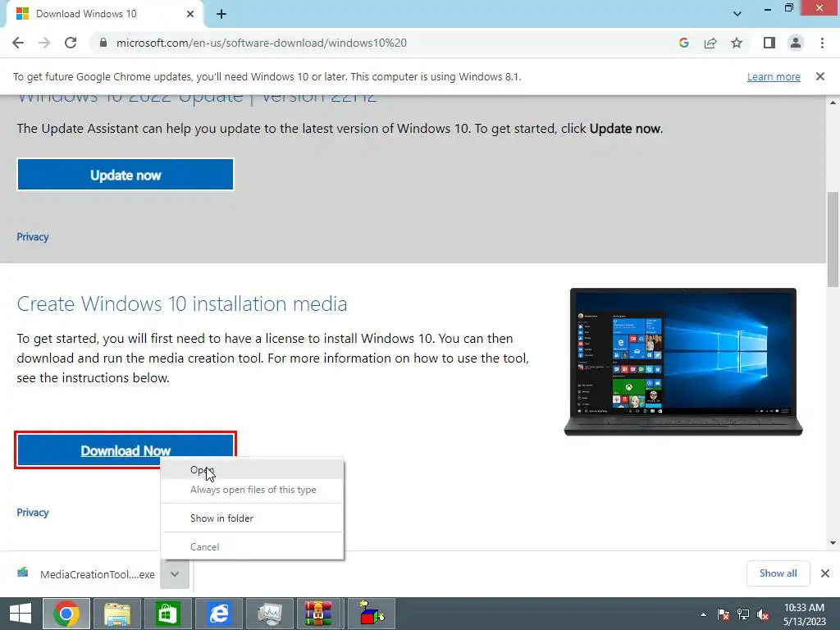Click the network tray icon
Image resolution: width=840 pixels, height=630 pixels.
click(743, 614)
